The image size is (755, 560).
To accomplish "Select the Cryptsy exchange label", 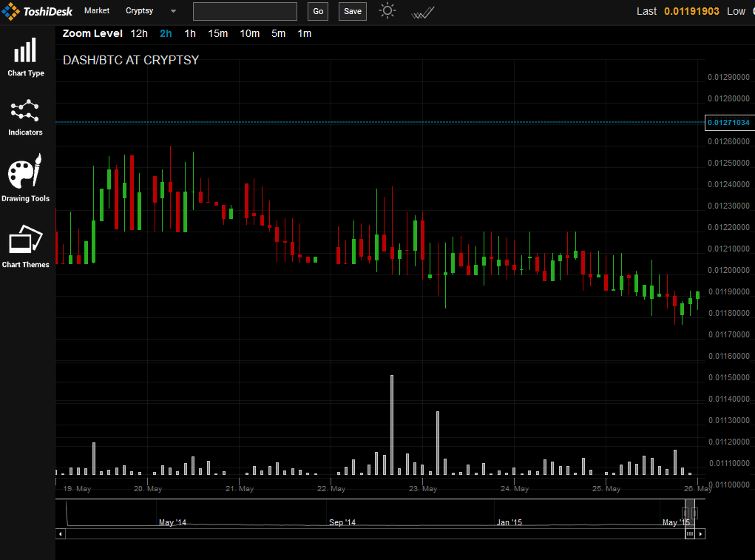I will coord(139,10).
